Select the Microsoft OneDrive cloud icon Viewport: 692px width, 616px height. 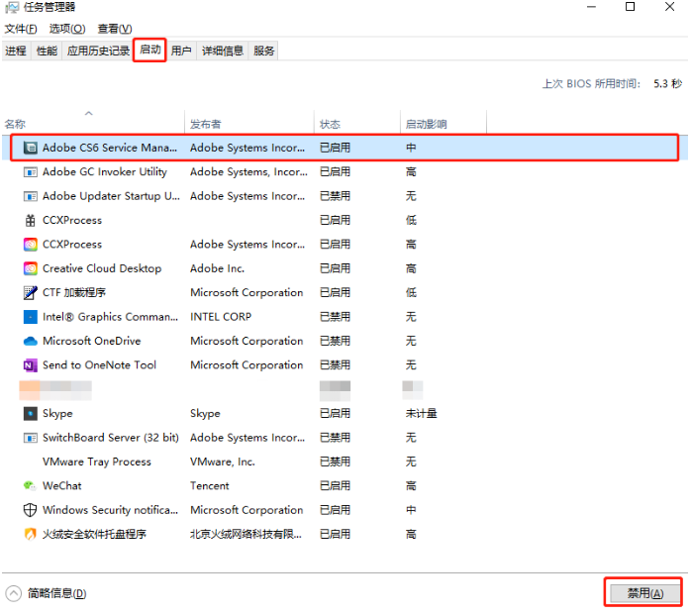click(30, 341)
